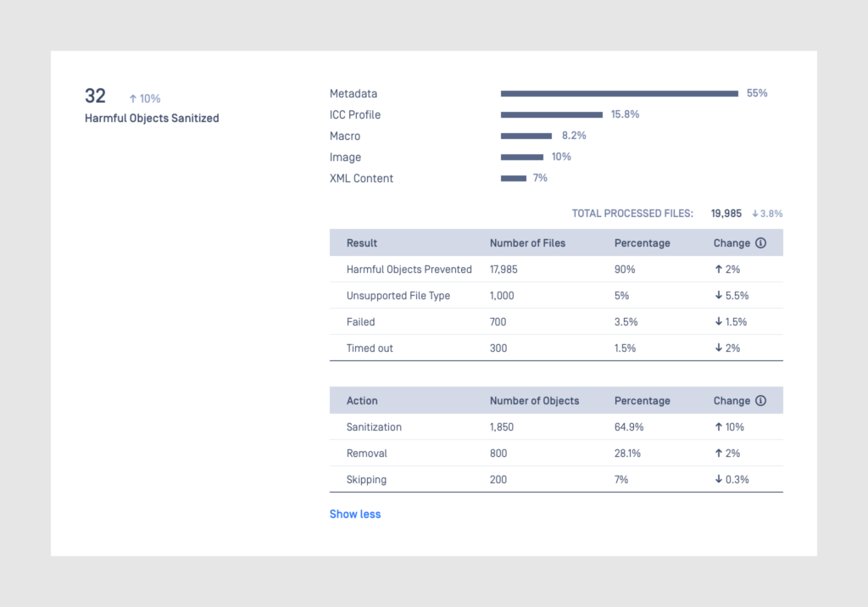Click the Result column header
The height and width of the screenshot is (607, 868).
pyautogui.click(x=362, y=243)
